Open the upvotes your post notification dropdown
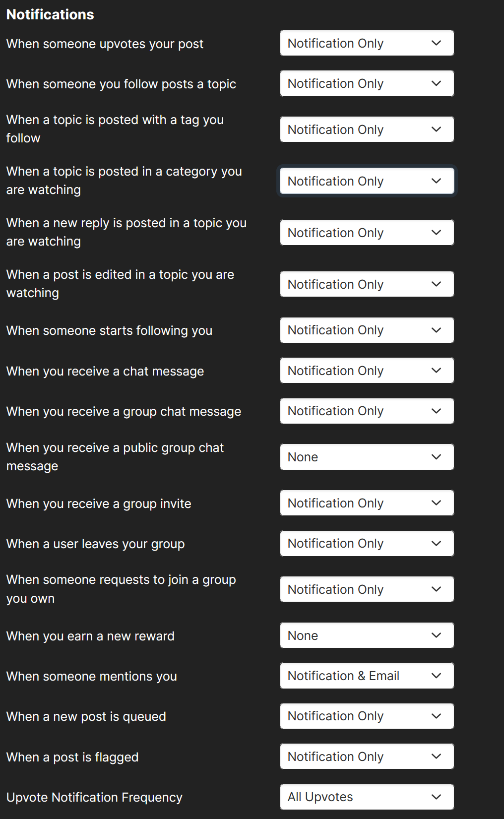Screen dimensions: 504x819 pos(367,43)
